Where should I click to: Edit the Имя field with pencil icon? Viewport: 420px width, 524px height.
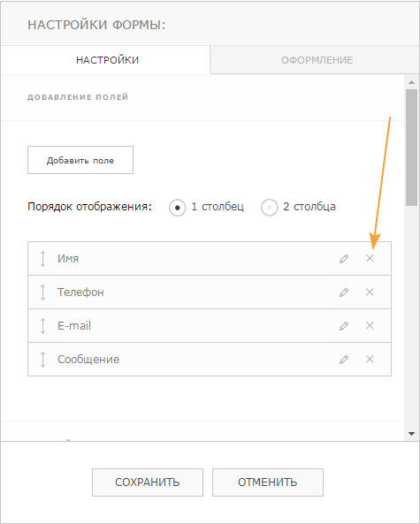coord(344,259)
